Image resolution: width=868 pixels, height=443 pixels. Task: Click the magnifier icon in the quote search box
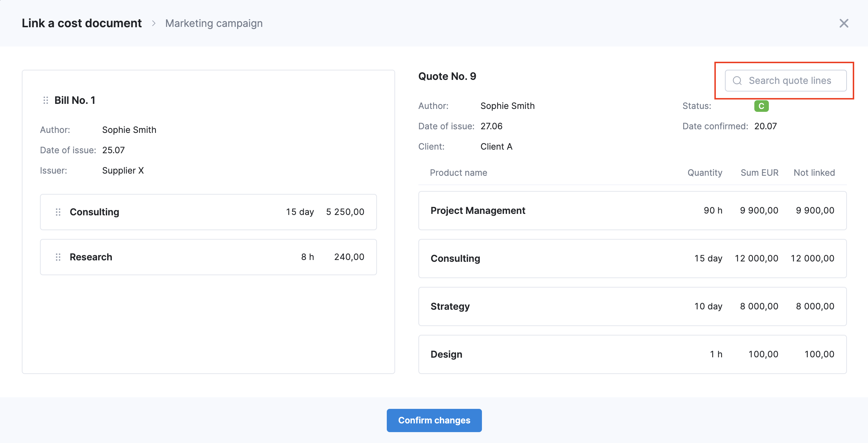tap(737, 81)
